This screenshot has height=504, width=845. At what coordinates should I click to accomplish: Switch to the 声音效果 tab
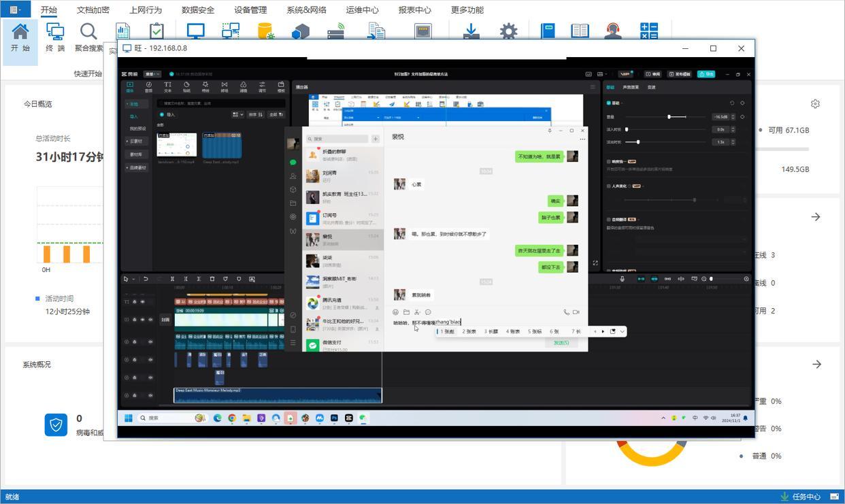(x=631, y=87)
